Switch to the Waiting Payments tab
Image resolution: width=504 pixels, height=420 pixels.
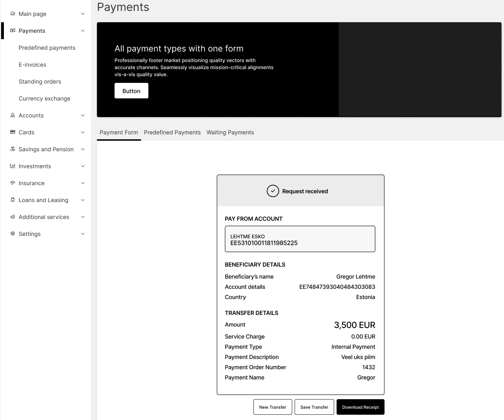230,132
